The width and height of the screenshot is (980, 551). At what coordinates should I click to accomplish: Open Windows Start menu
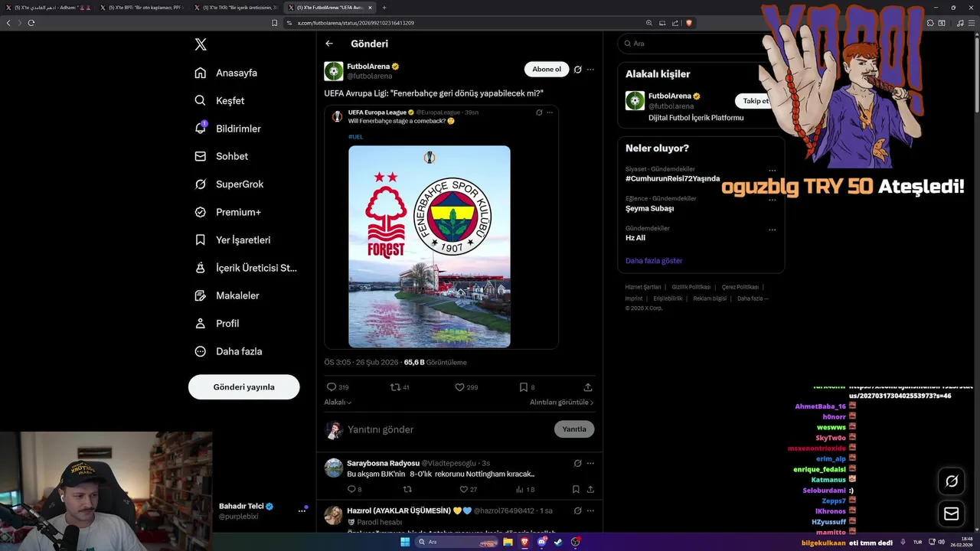click(405, 542)
